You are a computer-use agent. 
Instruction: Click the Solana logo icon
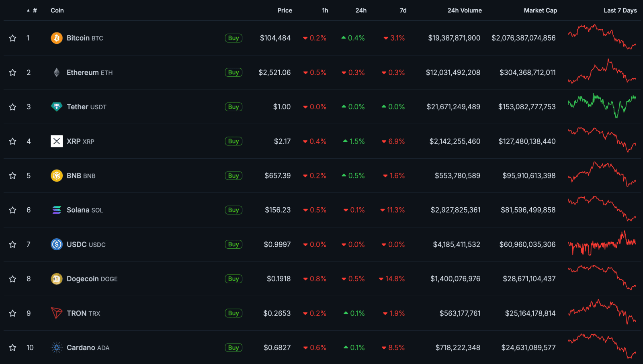click(x=57, y=210)
